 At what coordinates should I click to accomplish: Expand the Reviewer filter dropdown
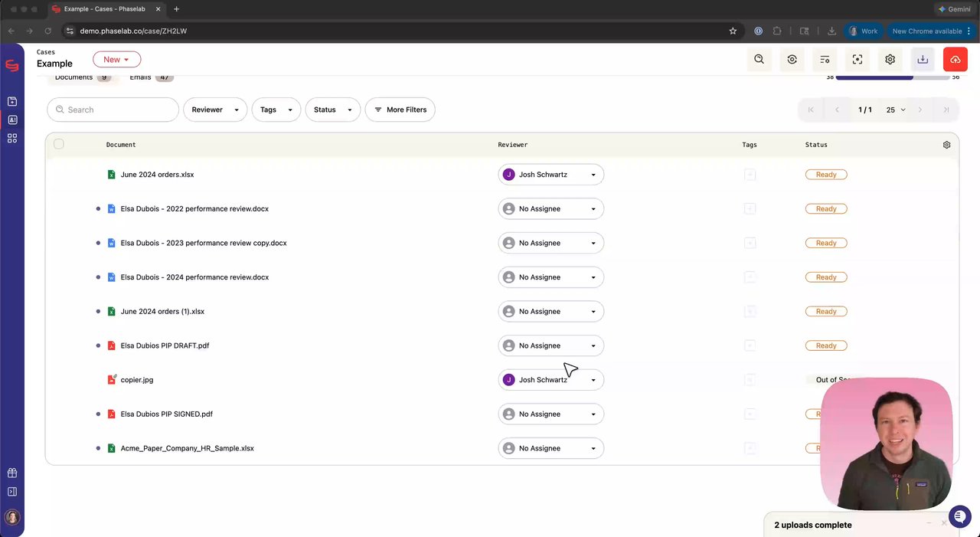point(214,110)
